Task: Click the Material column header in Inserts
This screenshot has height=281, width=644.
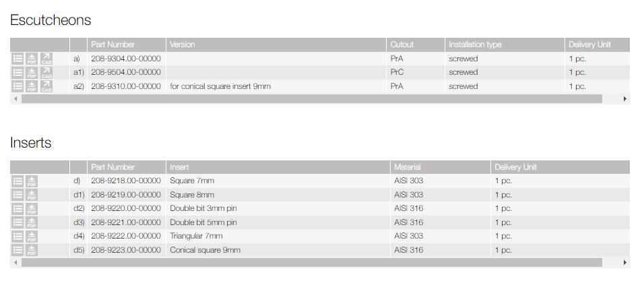Action: (x=408, y=167)
